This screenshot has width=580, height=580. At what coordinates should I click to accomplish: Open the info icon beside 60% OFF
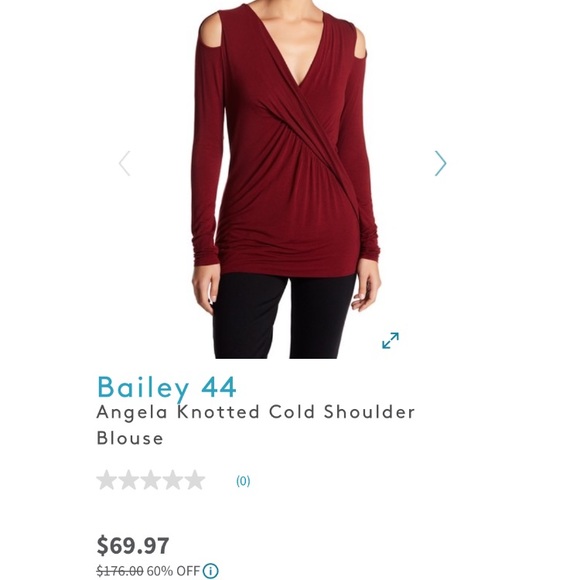click(x=210, y=571)
